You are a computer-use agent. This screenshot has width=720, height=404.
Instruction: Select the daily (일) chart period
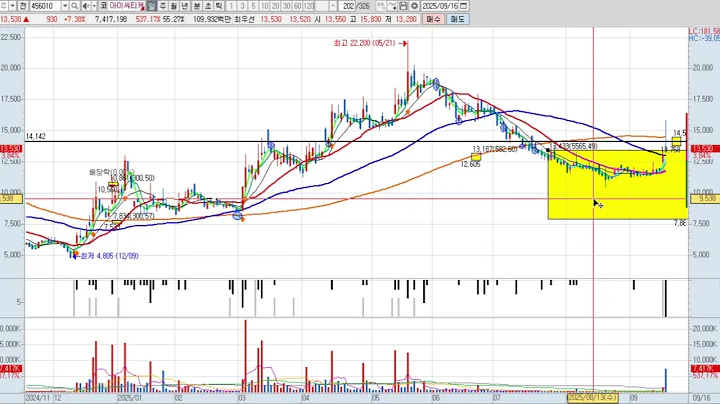[x=152, y=6]
